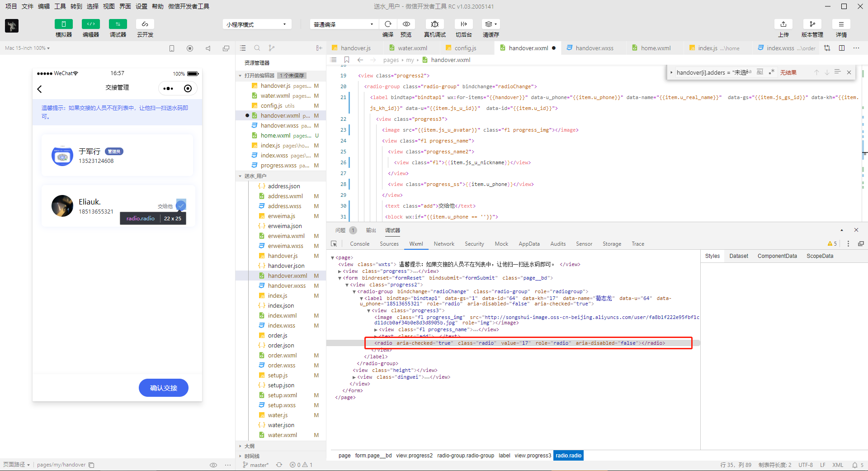
Task: Open the search icon in the explorer toolbar
Action: 257,48
